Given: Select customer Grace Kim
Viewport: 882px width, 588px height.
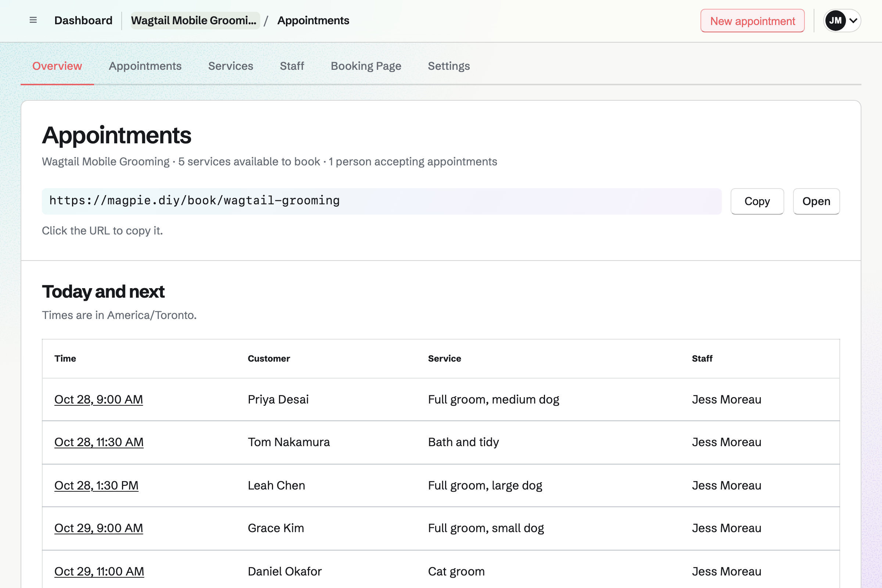Looking at the screenshot, I should coord(276,528).
